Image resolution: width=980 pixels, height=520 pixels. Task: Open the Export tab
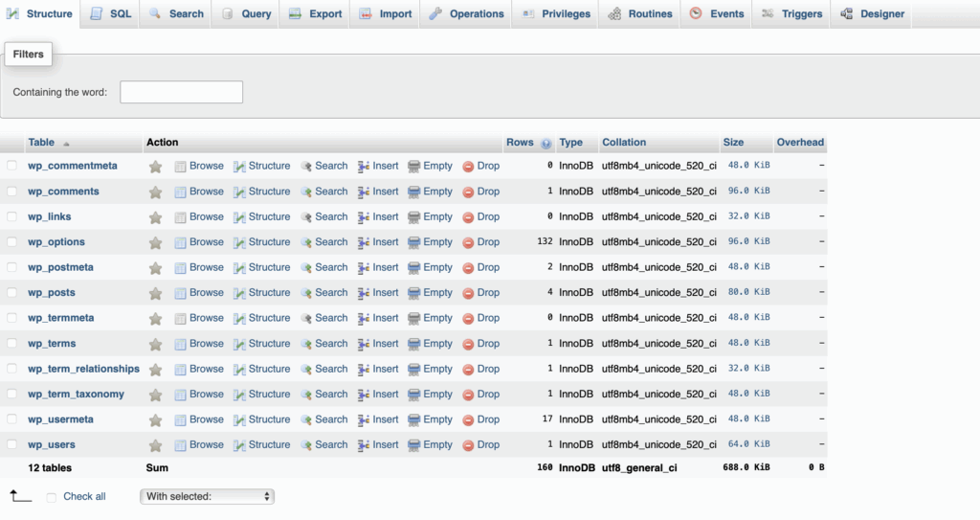tap(316, 13)
